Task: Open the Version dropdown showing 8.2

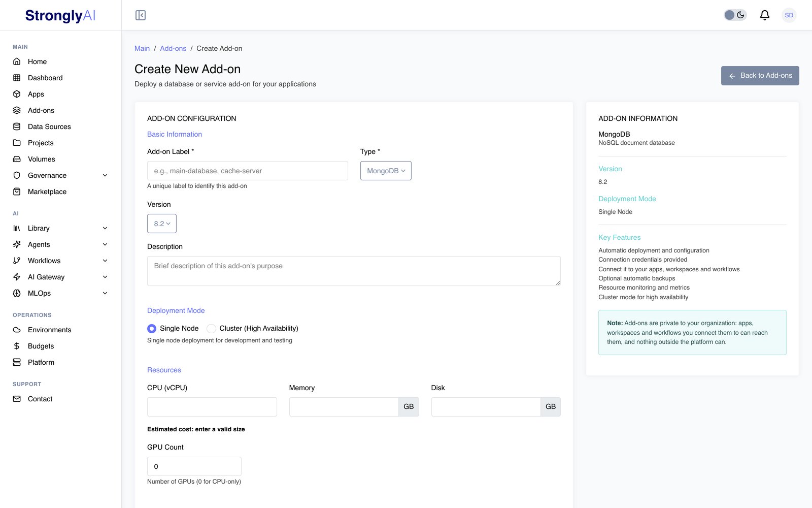Action: click(x=162, y=224)
